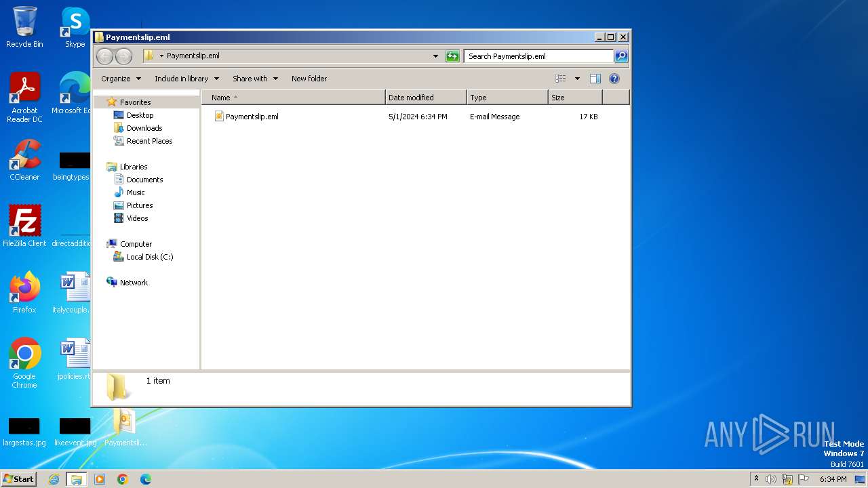Open likeevent.jpg desktop file
868x488 pixels.
pyautogui.click(x=75, y=432)
